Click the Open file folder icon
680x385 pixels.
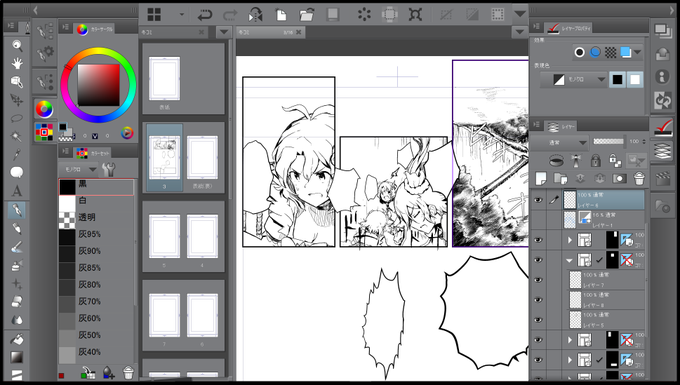click(307, 15)
